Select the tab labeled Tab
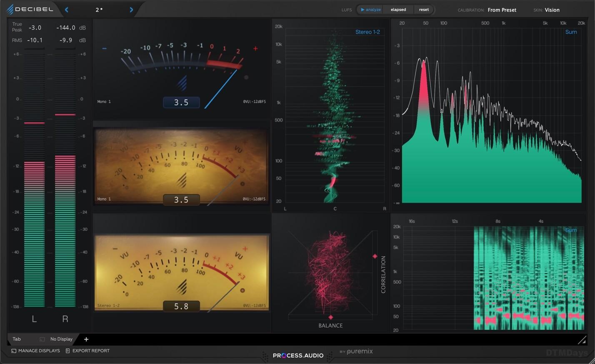Viewport: 595px width, 364px height. point(17,339)
